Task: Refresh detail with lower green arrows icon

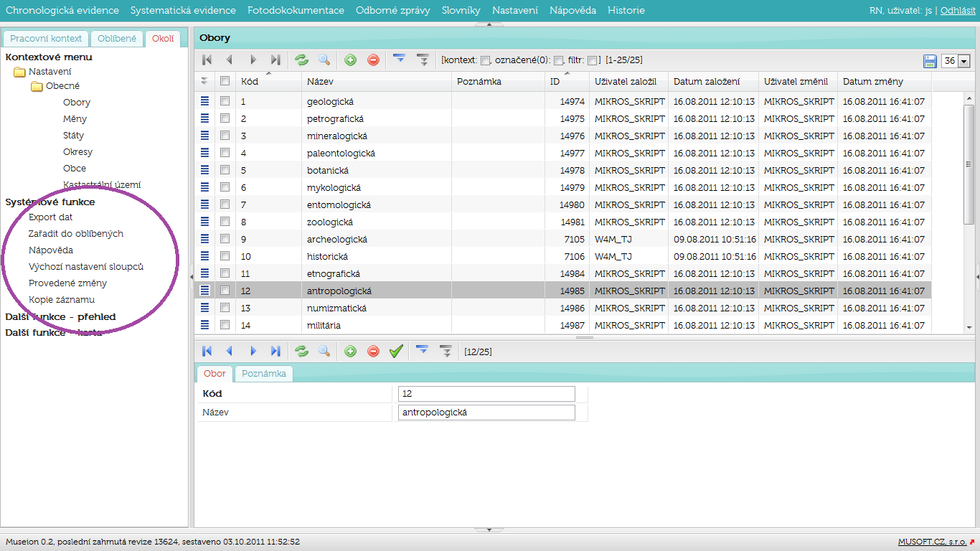Action: pyautogui.click(x=301, y=351)
